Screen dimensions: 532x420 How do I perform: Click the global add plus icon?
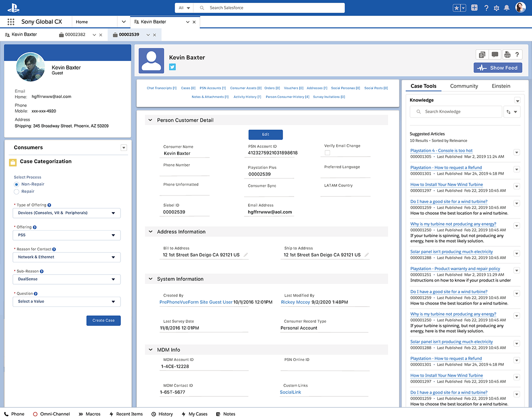(x=474, y=8)
